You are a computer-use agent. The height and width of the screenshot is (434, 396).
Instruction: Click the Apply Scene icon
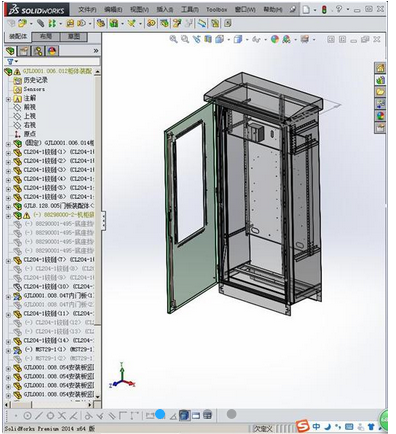(286, 39)
